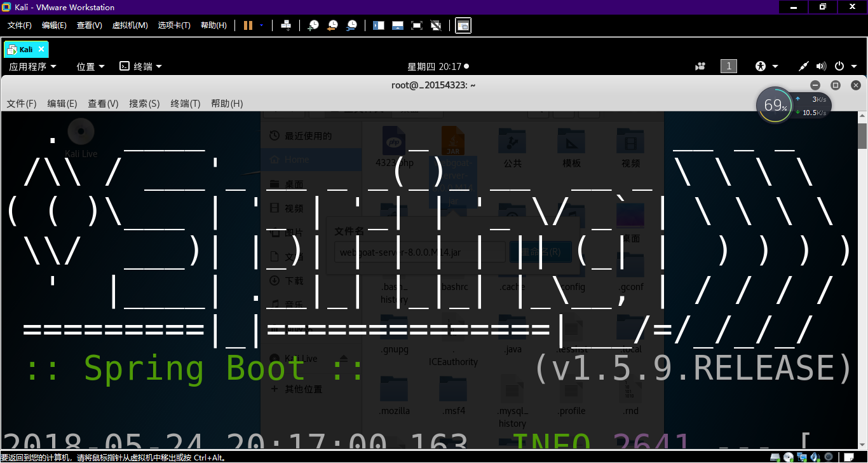Toggle the VMware library sidebar view icon
This screenshot has width=868, height=463.
click(x=379, y=25)
